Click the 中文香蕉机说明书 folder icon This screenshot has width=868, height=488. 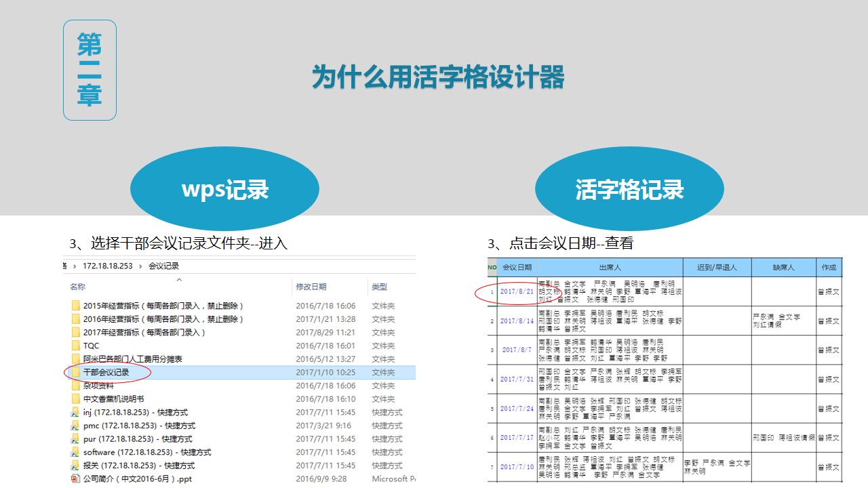tap(76, 399)
